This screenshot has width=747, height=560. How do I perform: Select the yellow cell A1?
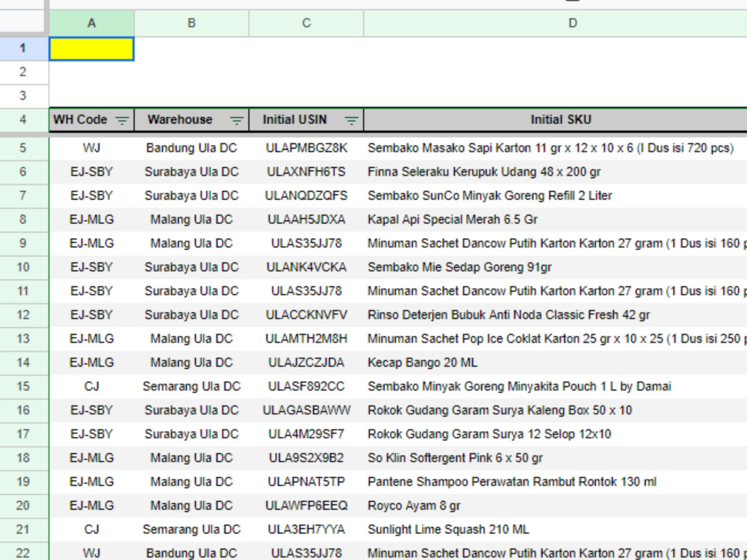[x=91, y=49]
